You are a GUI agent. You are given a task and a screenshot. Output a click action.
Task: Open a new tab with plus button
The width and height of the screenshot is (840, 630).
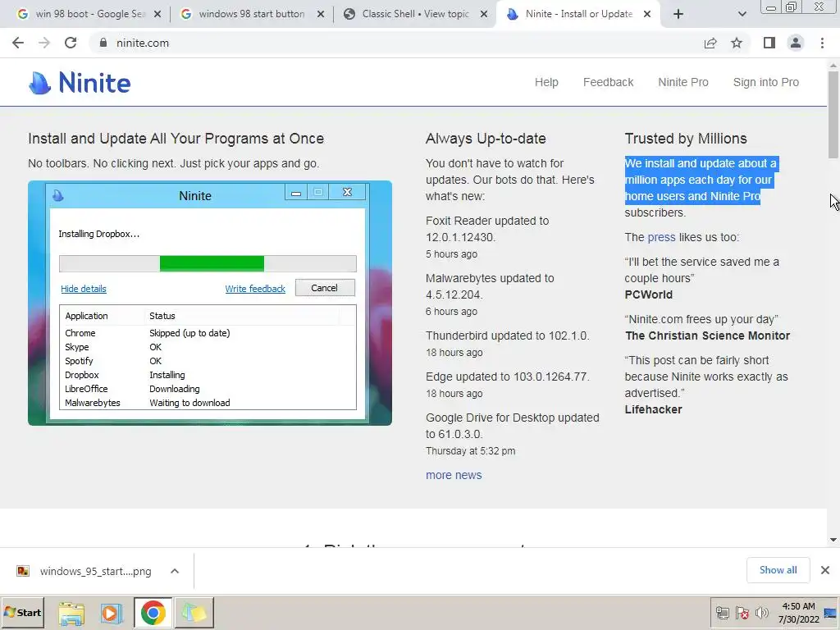[678, 14]
